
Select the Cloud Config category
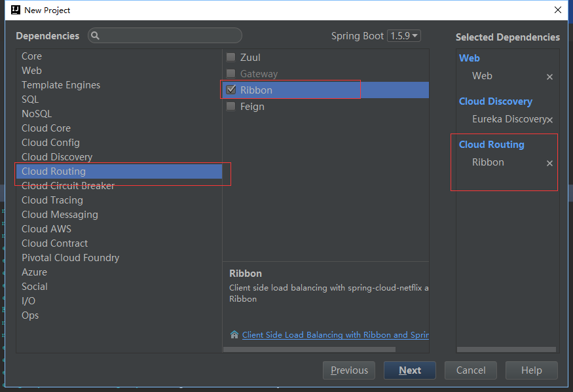click(119, 143)
